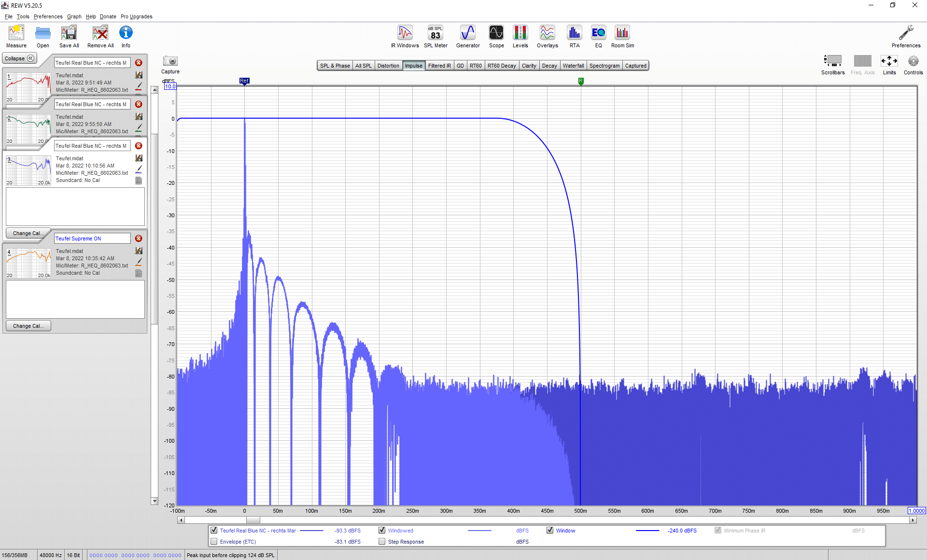Open the EQ window

click(599, 36)
